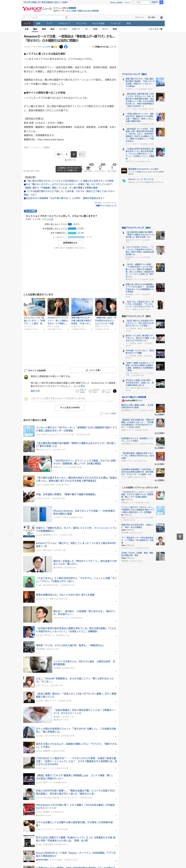
Task: Open マイページ link
Action: pos(139,18)
